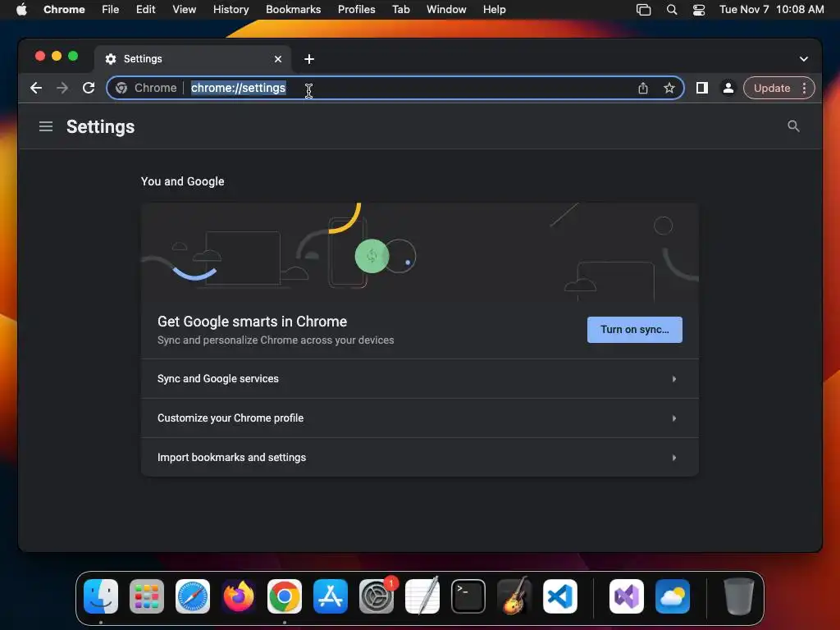Image resolution: width=840 pixels, height=630 pixels.
Task: Open the Bookmarks menu
Action: pyautogui.click(x=294, y=10)
